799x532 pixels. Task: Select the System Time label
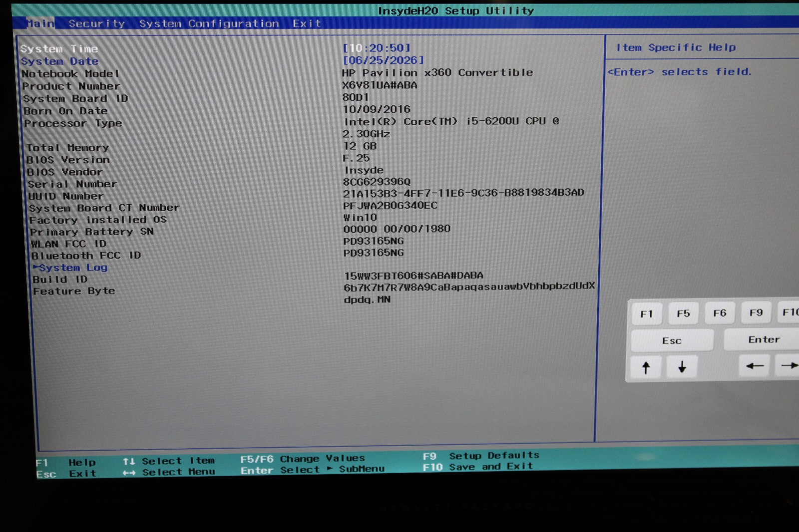tap(59, 49)
